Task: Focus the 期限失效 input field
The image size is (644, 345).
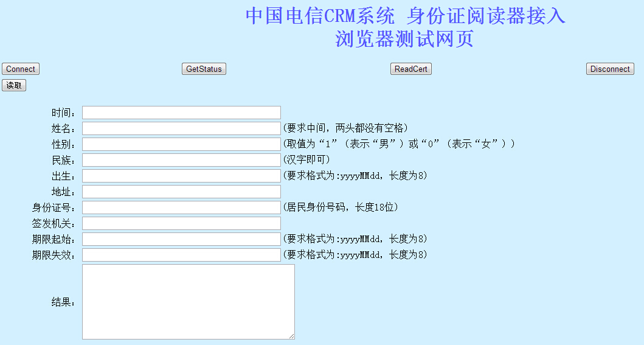Action: pos(182,255)
